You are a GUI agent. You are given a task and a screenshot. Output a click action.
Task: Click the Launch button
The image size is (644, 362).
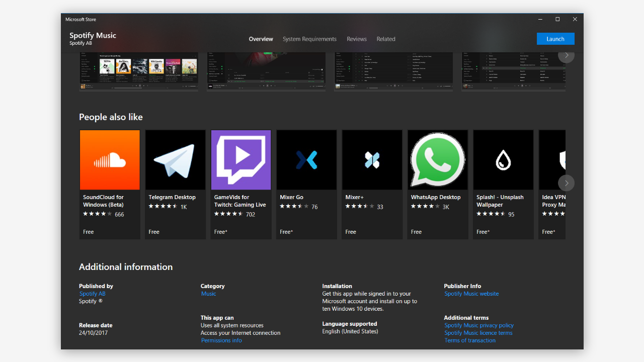pos(555,39)
